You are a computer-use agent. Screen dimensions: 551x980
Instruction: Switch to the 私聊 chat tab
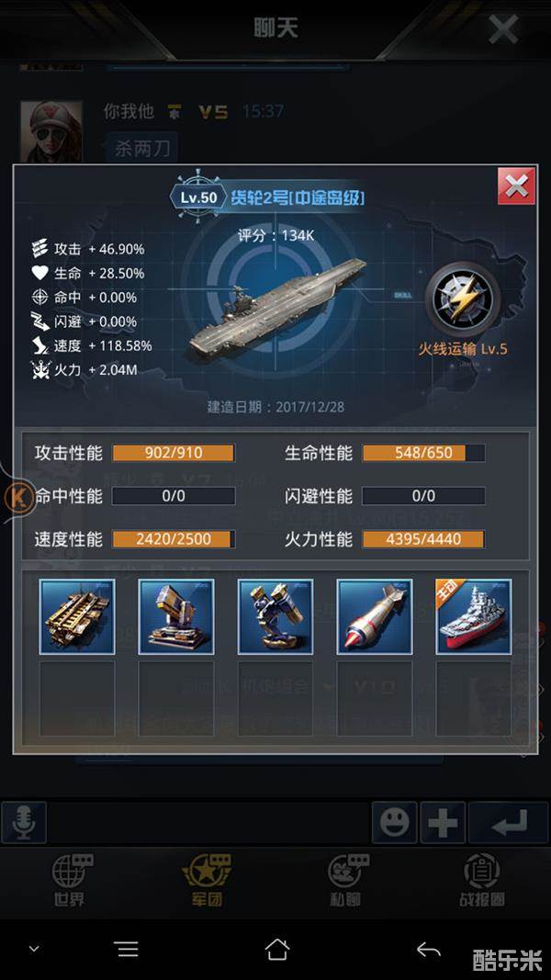click(345, 880)
